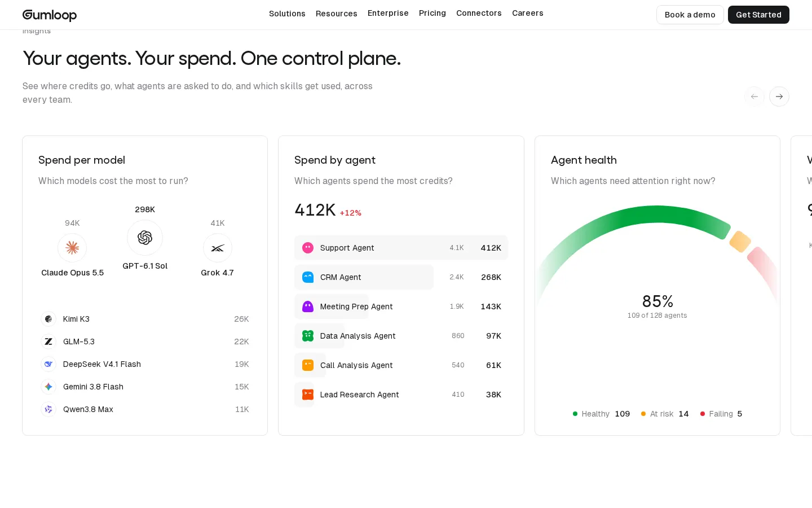Click the green Healthy legend dot
Screen dimensions: 812x508
click(x=575, y=414)
